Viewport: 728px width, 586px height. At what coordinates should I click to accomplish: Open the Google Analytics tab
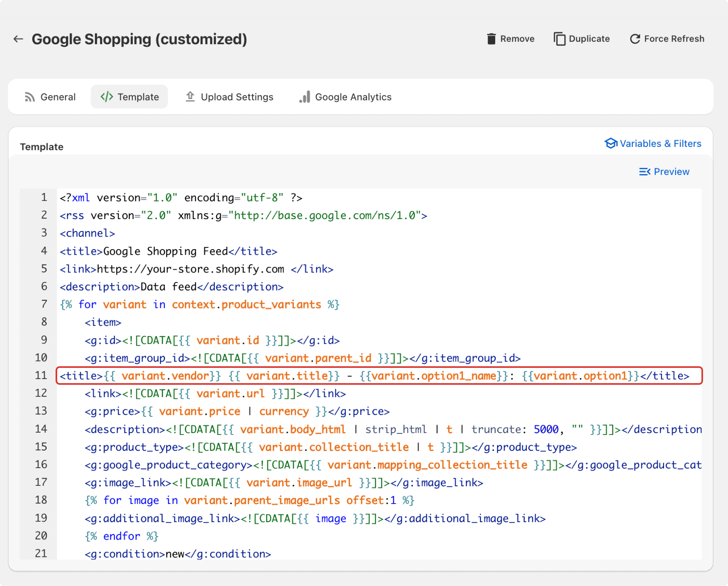pyautogui.click(x=345, y=97)
